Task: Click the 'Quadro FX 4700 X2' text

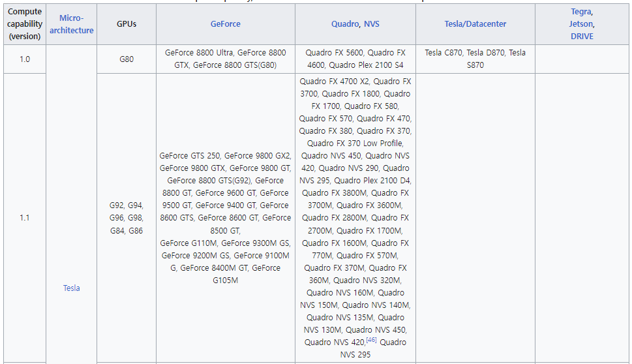Action: click(334, 82)
